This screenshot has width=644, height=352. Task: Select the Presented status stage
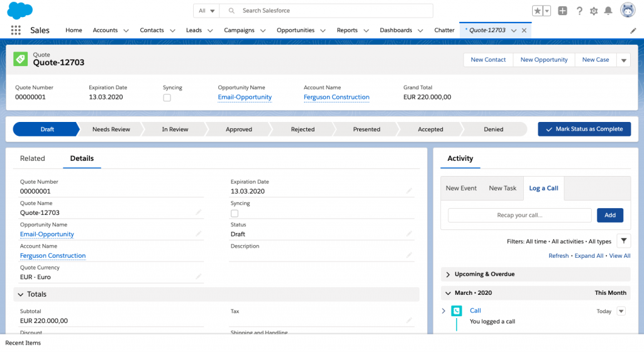(x=367, y=129)
